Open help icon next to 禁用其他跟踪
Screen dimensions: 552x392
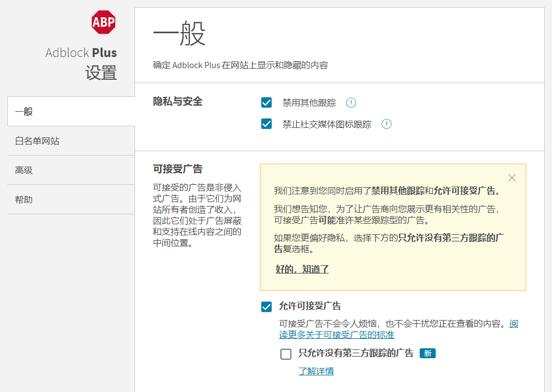[x=351, y=102]
